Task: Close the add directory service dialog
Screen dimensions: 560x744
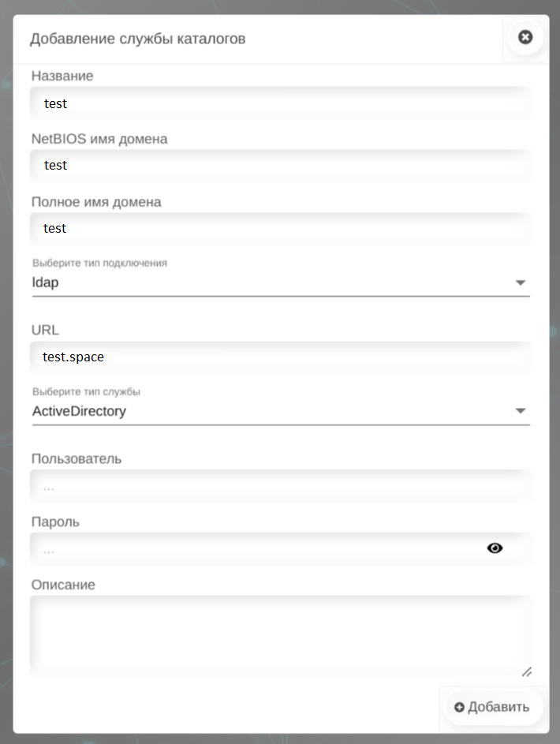Action: pos(525,37)
